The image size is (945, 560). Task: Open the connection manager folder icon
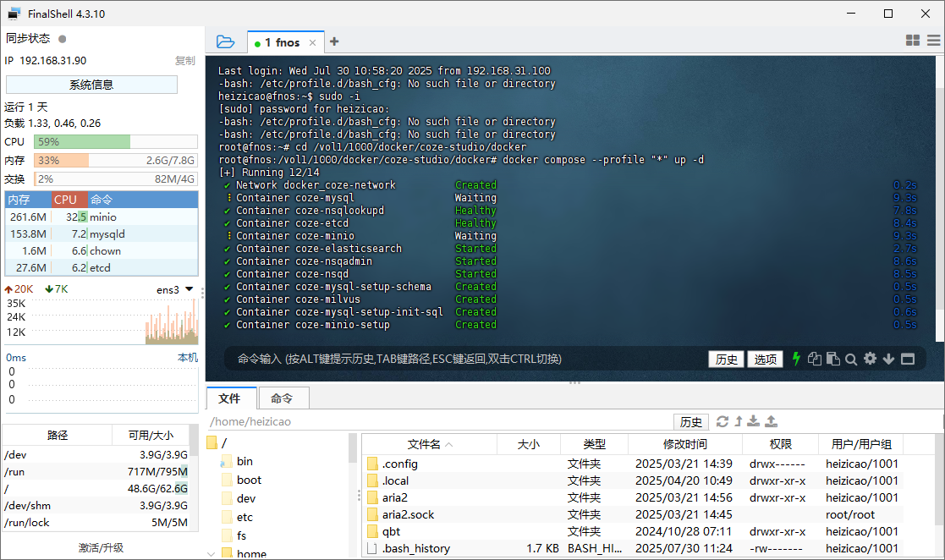pyautogui.click(x=225, y=41)
